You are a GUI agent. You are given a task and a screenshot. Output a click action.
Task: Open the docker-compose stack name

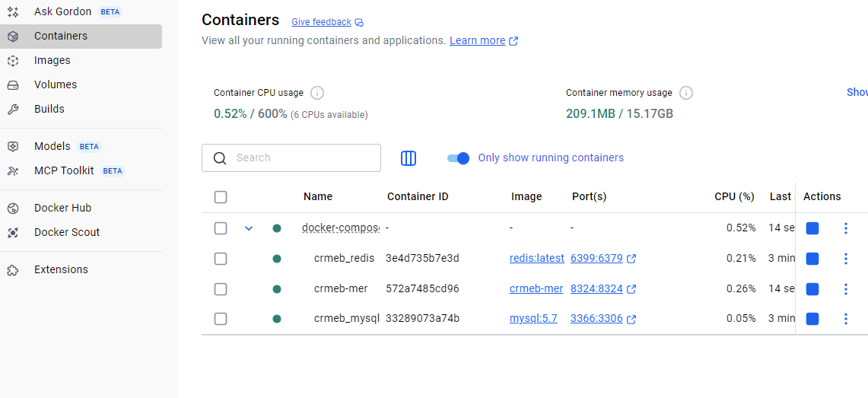pyautogui.click(x=341, y=228)
